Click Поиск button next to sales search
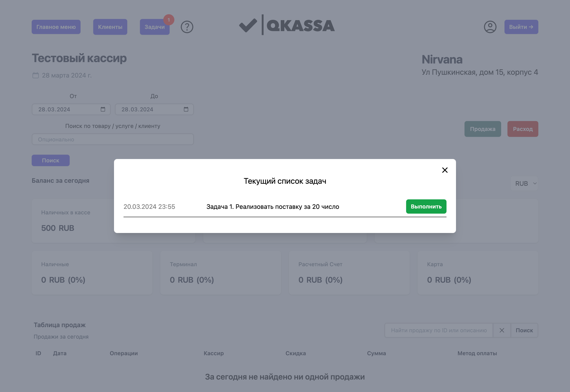 tap(524, 330)
